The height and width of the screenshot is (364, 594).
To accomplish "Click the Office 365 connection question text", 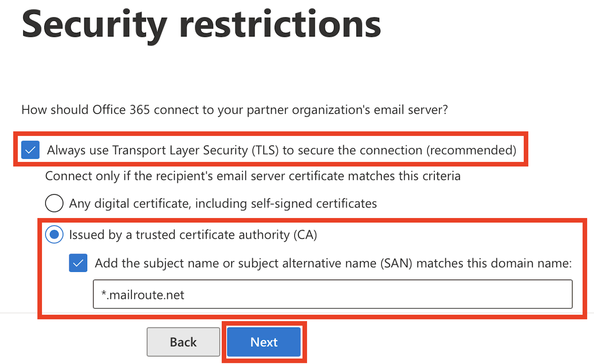I will coord(234,110).
